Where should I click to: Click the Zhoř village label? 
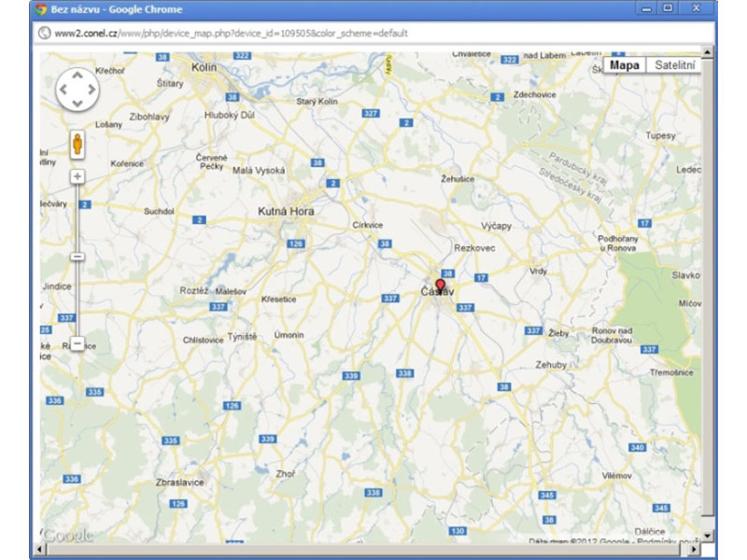(x=286, y=474)
